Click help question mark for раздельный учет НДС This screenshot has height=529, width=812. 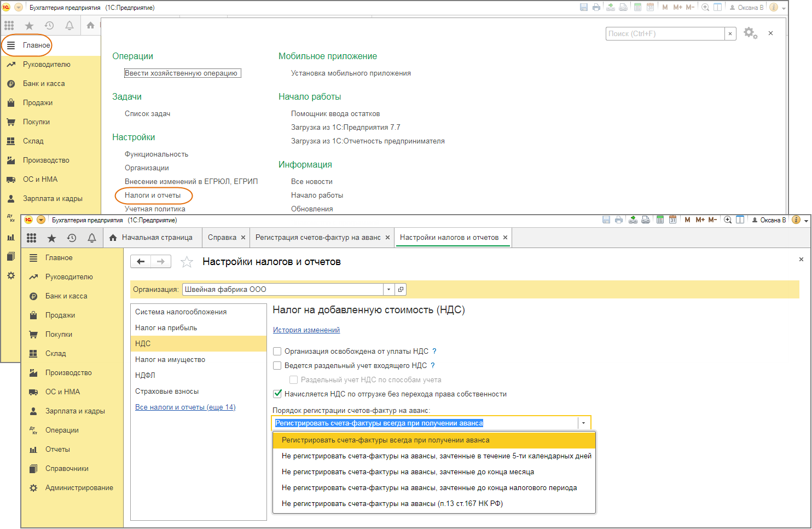(x=433, y=366)
